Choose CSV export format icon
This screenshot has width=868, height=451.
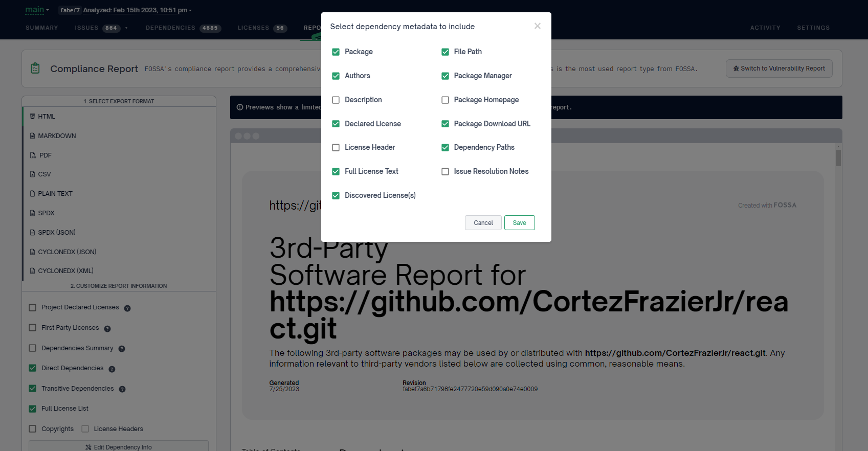point(33,174)
